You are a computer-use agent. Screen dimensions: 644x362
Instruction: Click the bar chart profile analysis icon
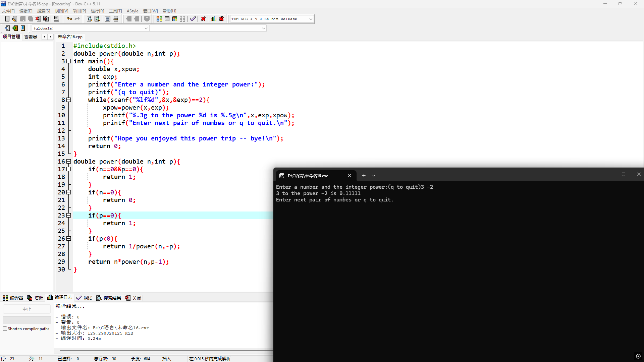pos(214,19)
